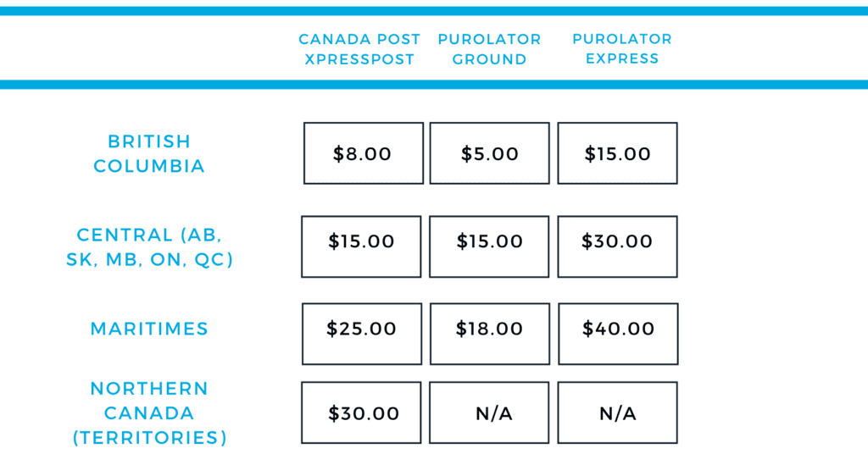Click Northern Canada Xpresspost $30.00 box

361,412
